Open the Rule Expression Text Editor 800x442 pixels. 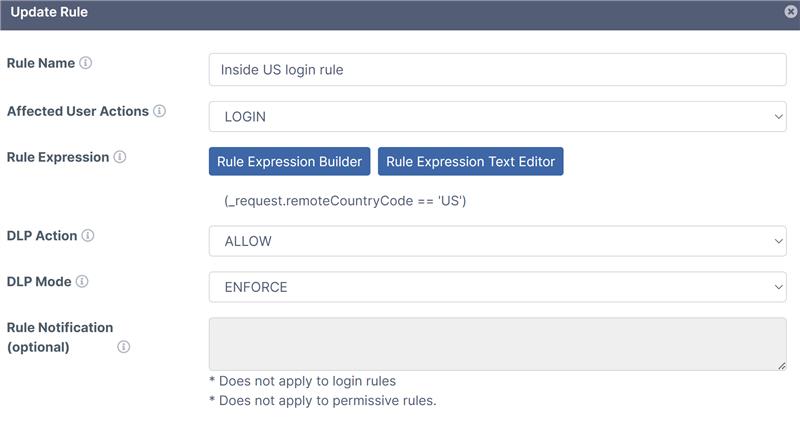pyautogui.click(x=470, y=162)
